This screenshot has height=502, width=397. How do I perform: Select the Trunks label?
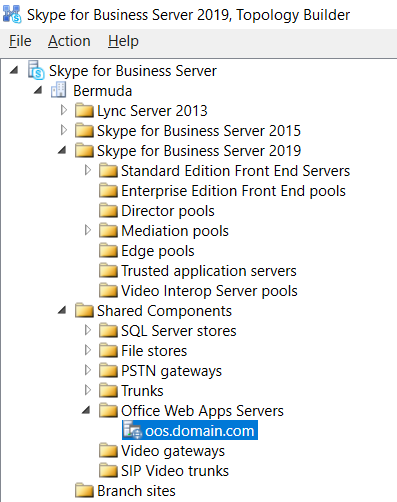(142, 391)
